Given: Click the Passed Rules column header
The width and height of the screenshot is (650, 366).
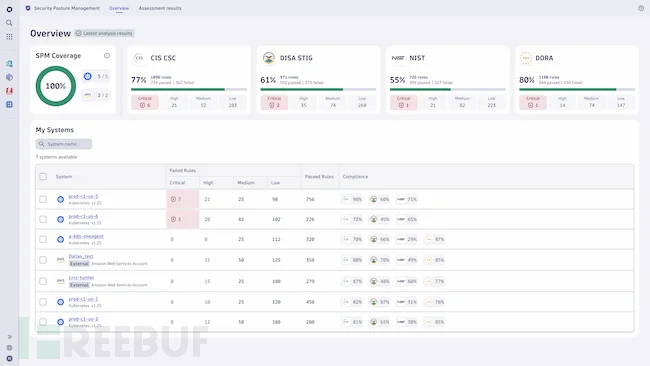Looking at the screenshot, I should tap(319, 177).
